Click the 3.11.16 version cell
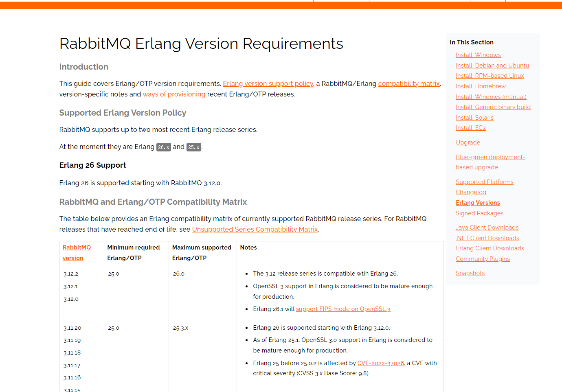Viewport: 562px width, 392px height. 72,378
